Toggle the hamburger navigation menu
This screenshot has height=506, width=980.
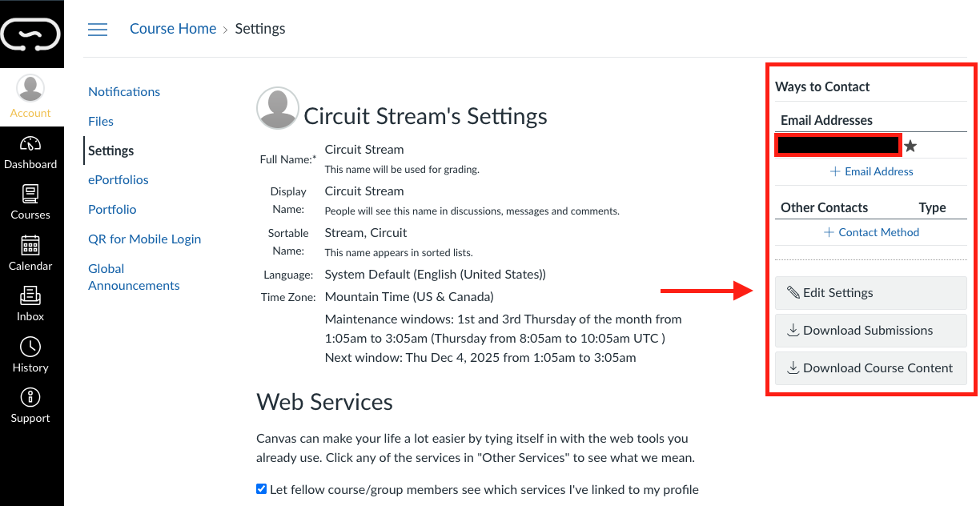[98, 30]
